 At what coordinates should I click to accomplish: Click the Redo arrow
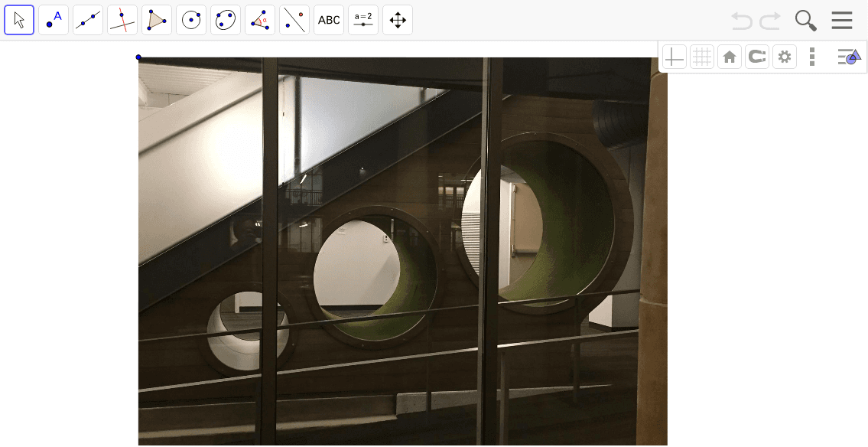[770, 21]
